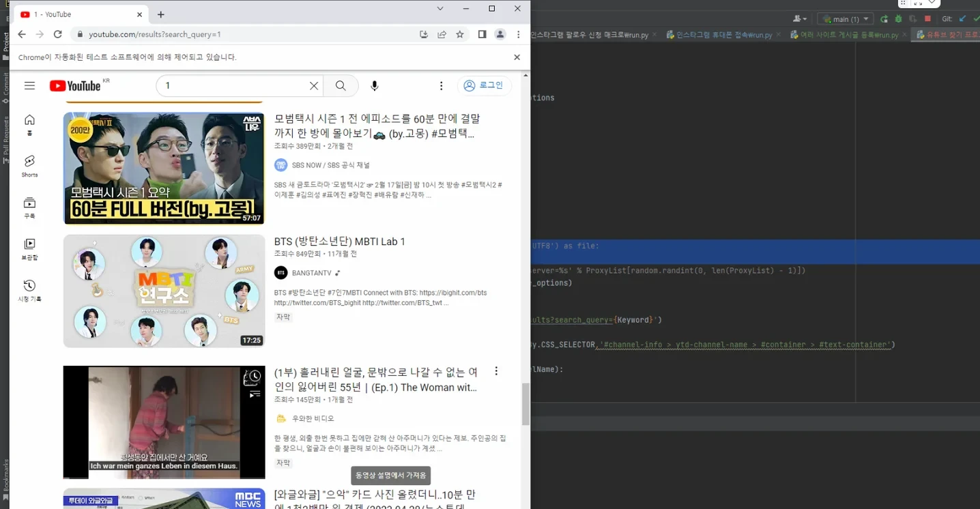Image resolution: width=980 pixels, height=509 pixels.
Task: Open Watch history (시청 기록) in sidebar
Action: pyautogui.click(x=29, y=290)
